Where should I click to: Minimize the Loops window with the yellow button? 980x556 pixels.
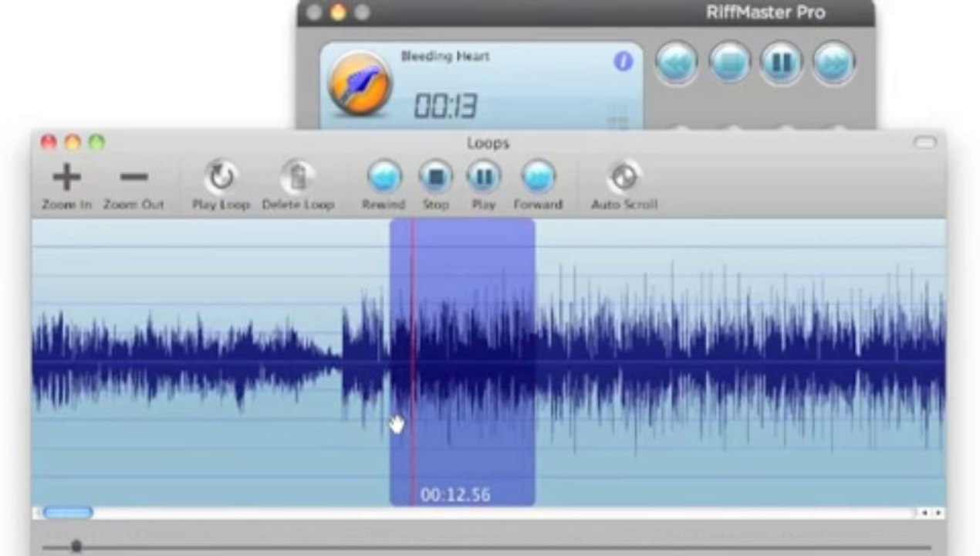click(73, 143)
